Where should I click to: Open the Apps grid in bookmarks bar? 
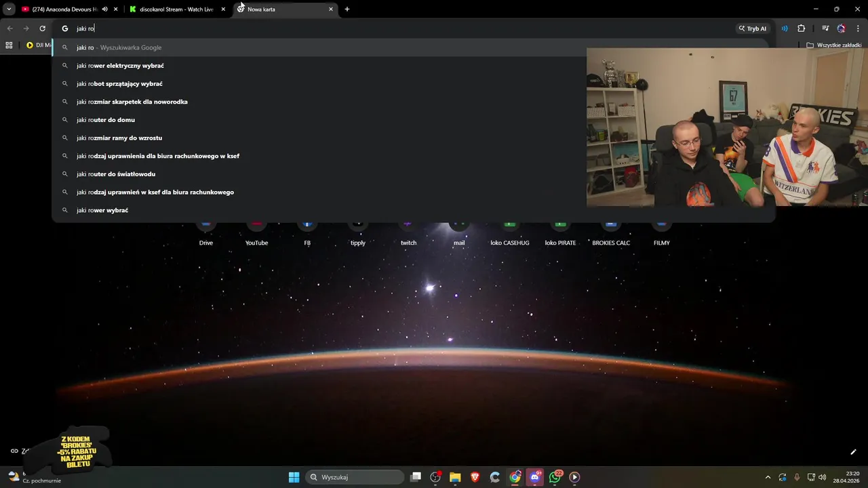coord(9,45)
